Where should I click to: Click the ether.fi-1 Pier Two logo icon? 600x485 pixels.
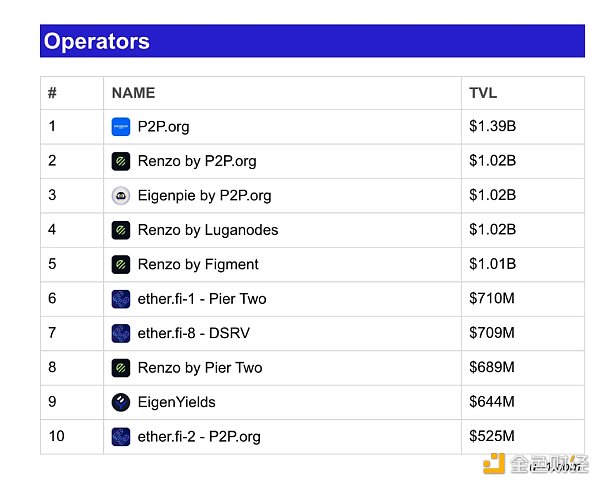coord(121,299)
